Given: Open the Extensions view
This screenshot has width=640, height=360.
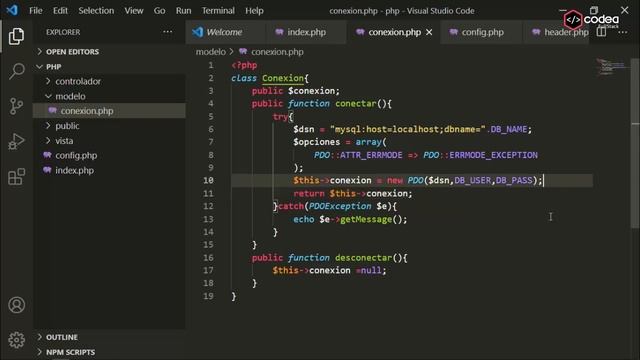Looking at the screenshot, I should [x=16, y=177].
